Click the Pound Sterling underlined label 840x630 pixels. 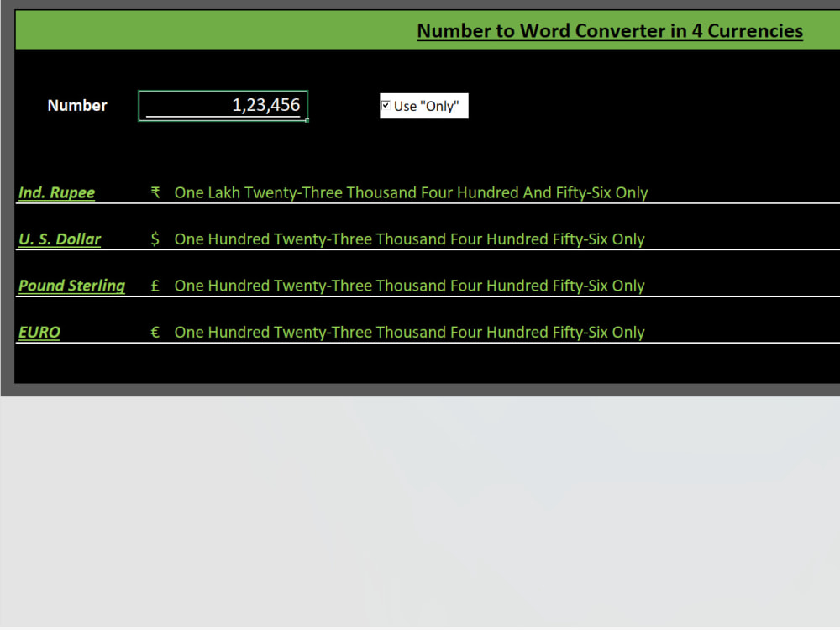coord(71,286)
